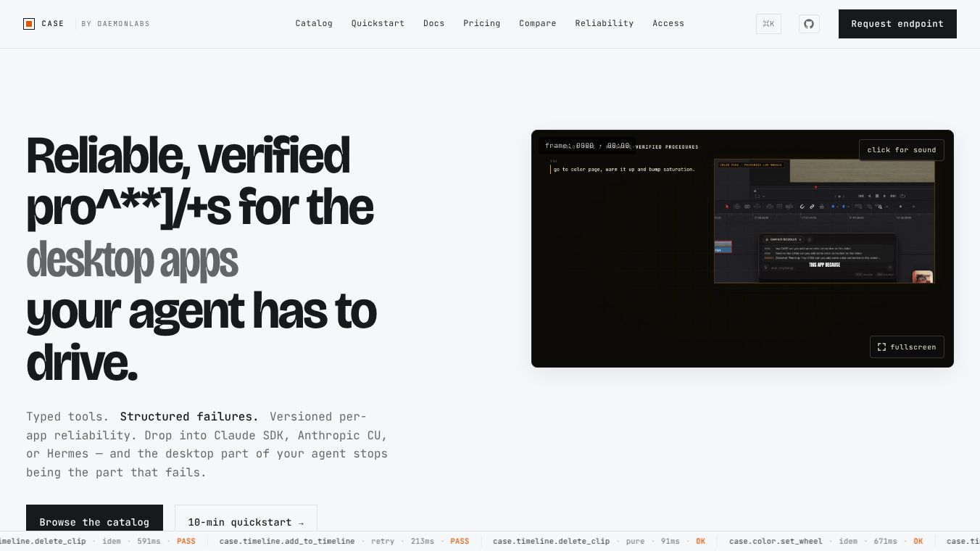The height and width of the screenshot is (551, 980).
Task: Click the '671ms' ticker value
Action: coord(885,542)
